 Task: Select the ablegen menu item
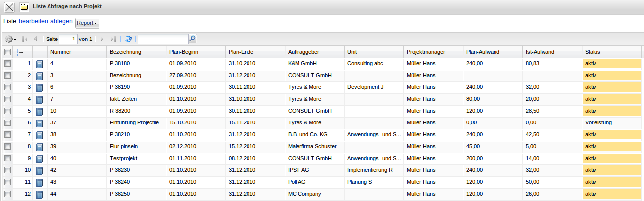61,22
